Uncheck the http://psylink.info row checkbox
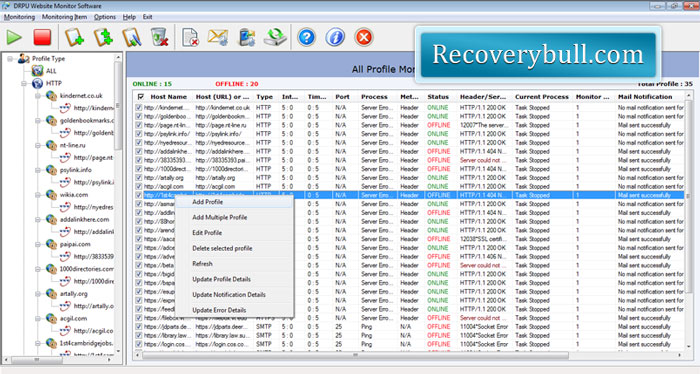 (x=139, y=133)
